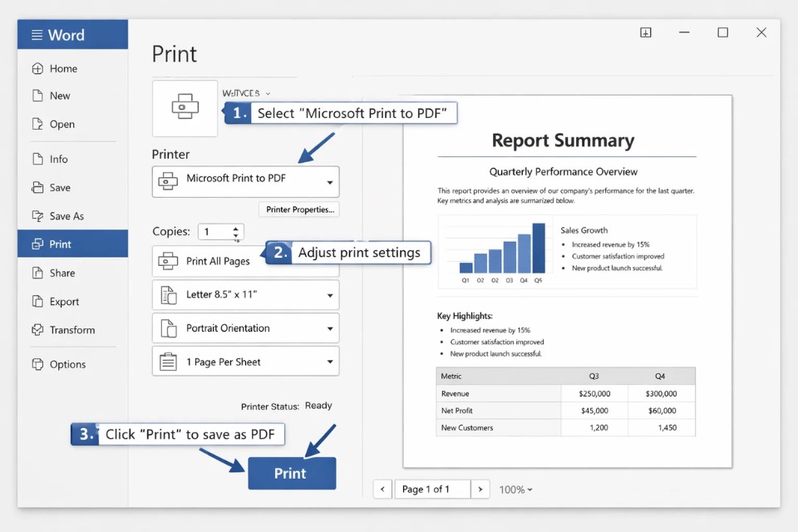The width and height of the screenshot is (798, 532).
Task: Click the printer device icon above Printer
Action: pyautogui.click(x=184, y=108)
